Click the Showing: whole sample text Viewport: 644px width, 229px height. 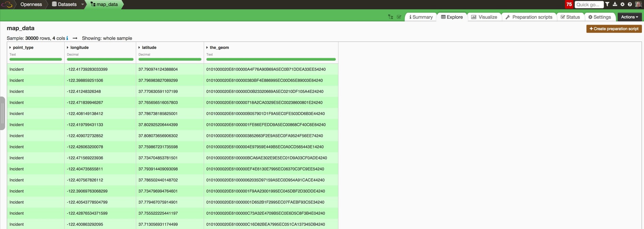tap(107, 38)
